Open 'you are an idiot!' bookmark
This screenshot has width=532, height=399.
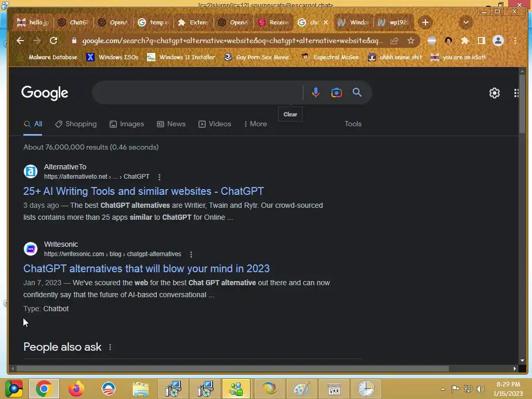pos(458,57)
